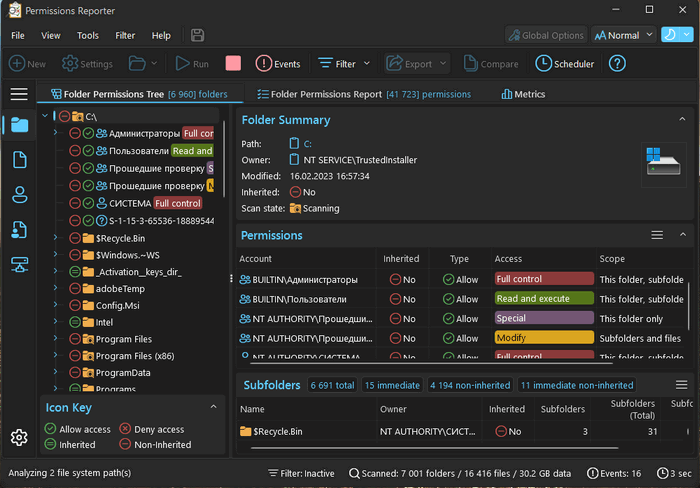Viewport: 700px width, 488px height.
Task: Open the gear settings icon at bottom left
Action: point(19,437)
